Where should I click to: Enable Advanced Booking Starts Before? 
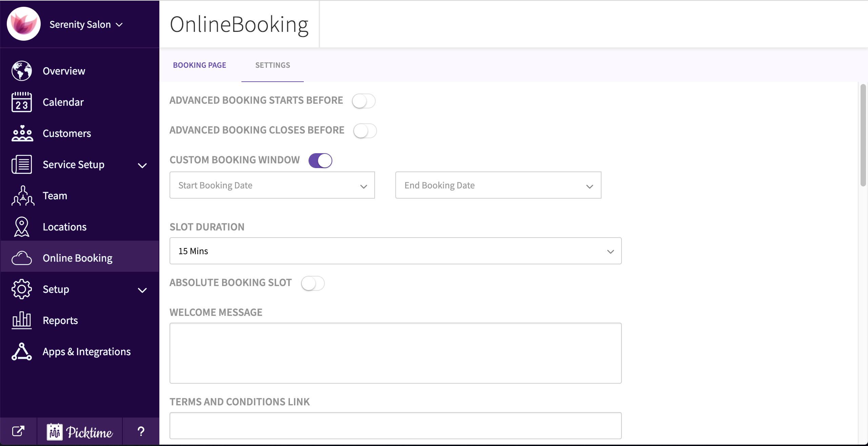pos(364,101)
